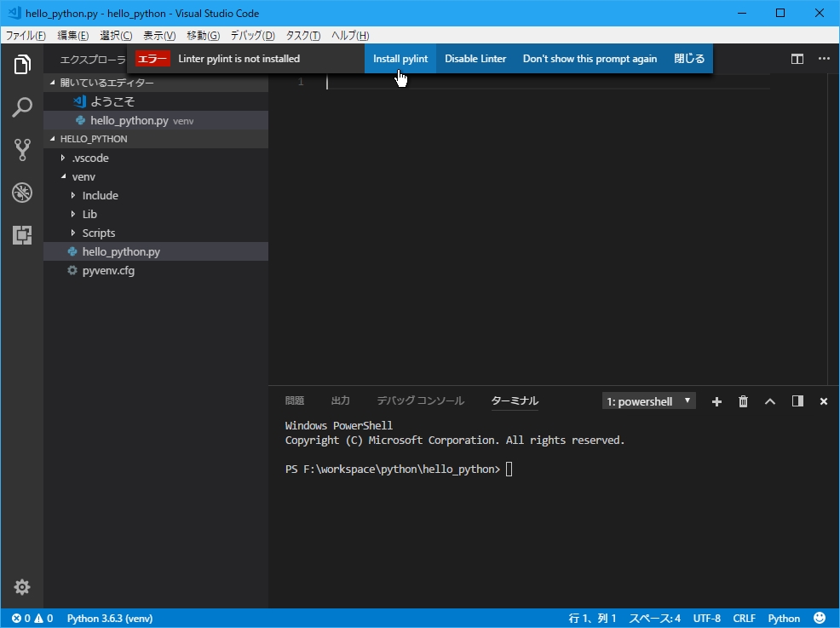
Task: Open the 編集(E) menu
Action: (73, 36)
